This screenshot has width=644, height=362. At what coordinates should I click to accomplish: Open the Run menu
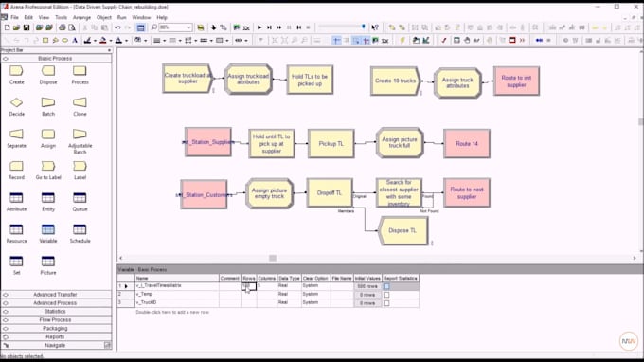pos(121,17)
